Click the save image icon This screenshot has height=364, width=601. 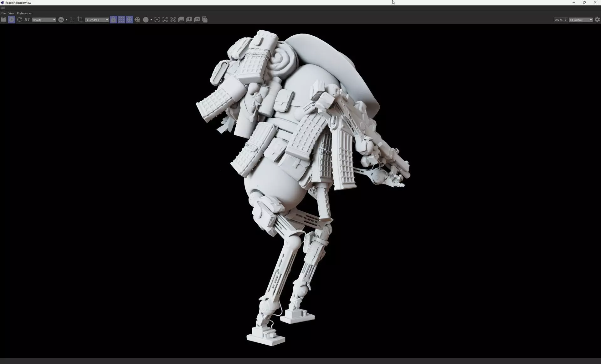(181, 20)
